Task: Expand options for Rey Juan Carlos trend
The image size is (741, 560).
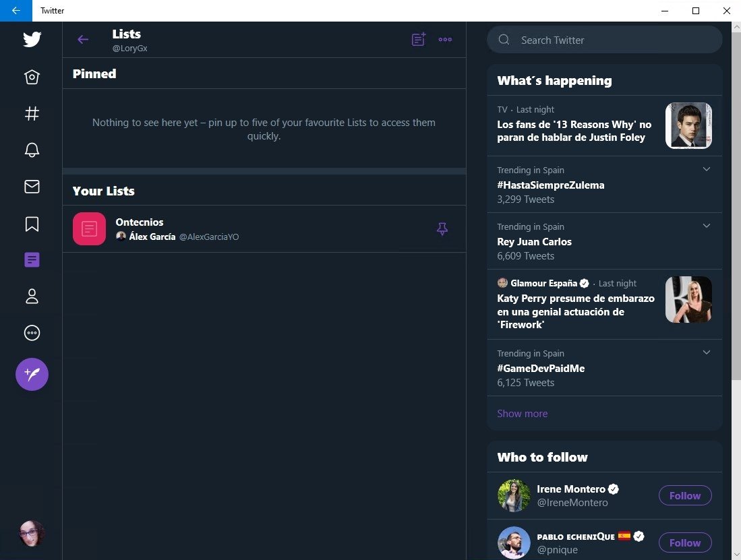Action: (x=707, y=226)
